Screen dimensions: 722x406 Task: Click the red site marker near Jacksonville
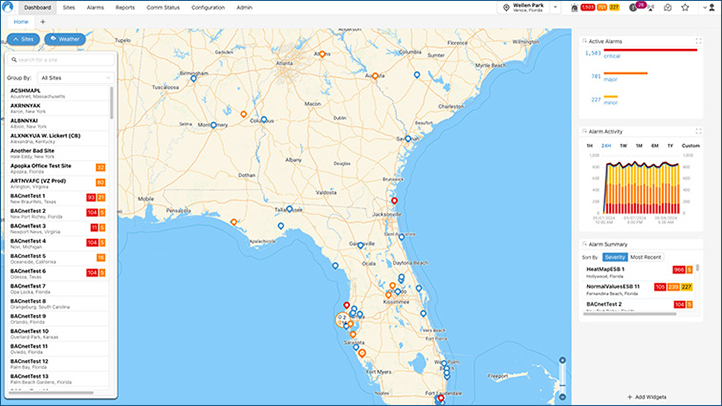(x=394, y=200)
